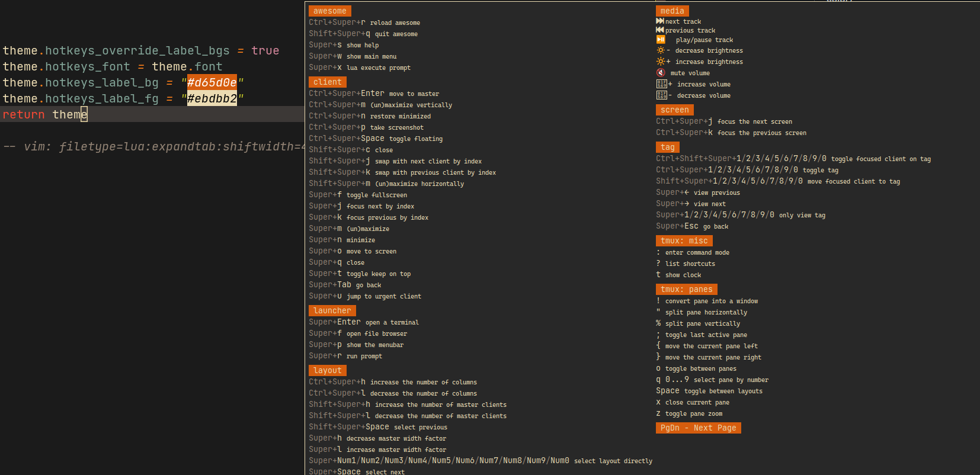980x475 pixels.
Task: Select the 'media' group label
Action: (672, 11)
